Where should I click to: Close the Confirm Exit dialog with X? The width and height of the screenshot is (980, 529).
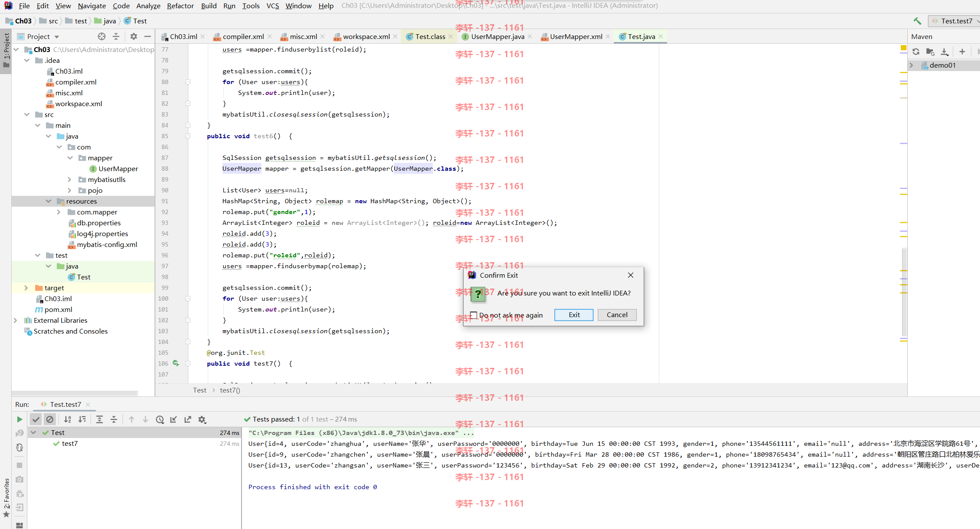click(x=631, y=275)
